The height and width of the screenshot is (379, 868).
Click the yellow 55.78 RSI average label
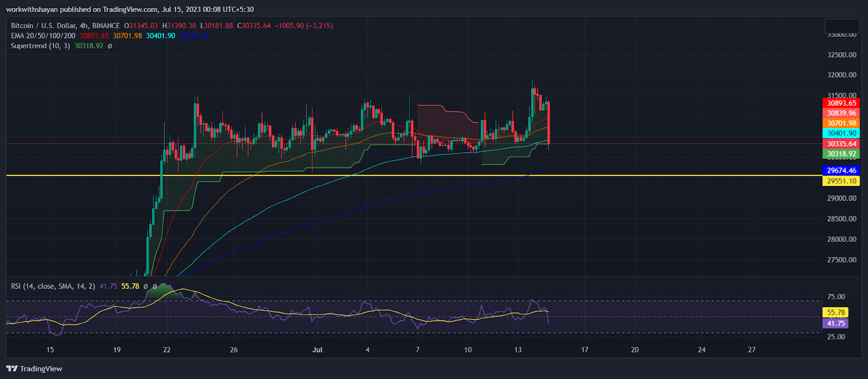[x=835, y=312]
